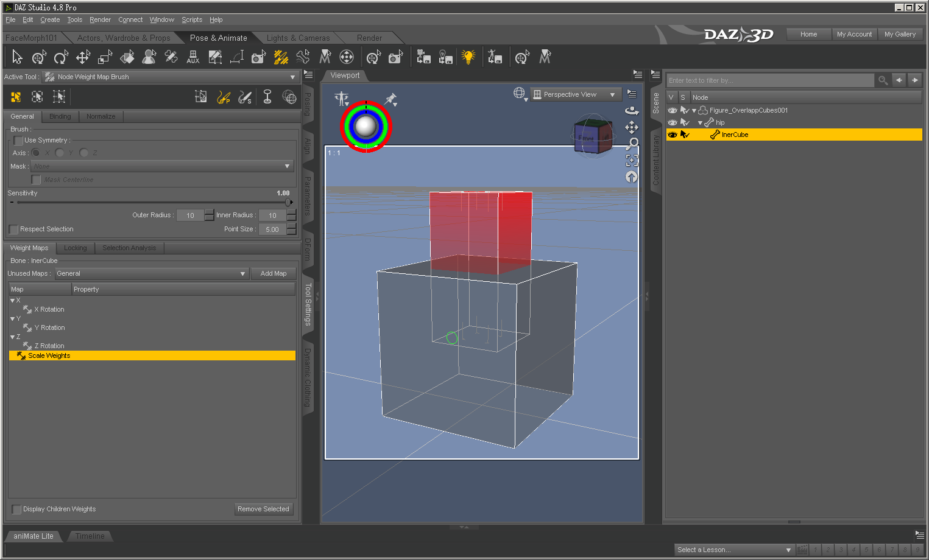Screen dimensions: 929x560
Task: Select the smooth brush 'S' mode icon
Action: pos(245,97)
